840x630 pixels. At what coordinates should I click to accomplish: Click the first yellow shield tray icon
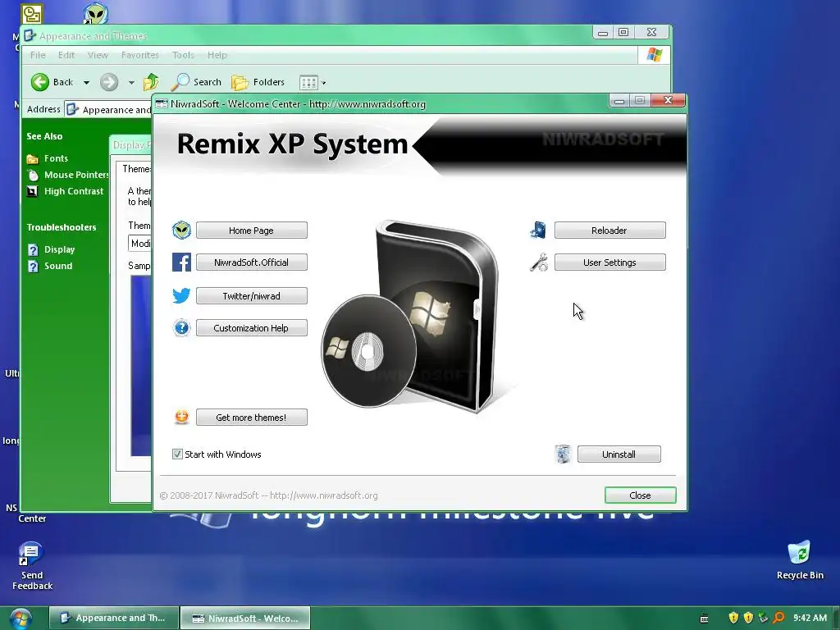733,618
